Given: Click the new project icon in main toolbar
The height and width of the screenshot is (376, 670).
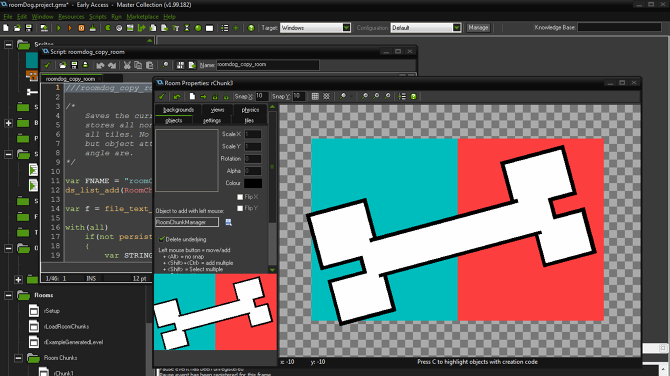Looking at the screenshot, I should click(x=6, y=28).
